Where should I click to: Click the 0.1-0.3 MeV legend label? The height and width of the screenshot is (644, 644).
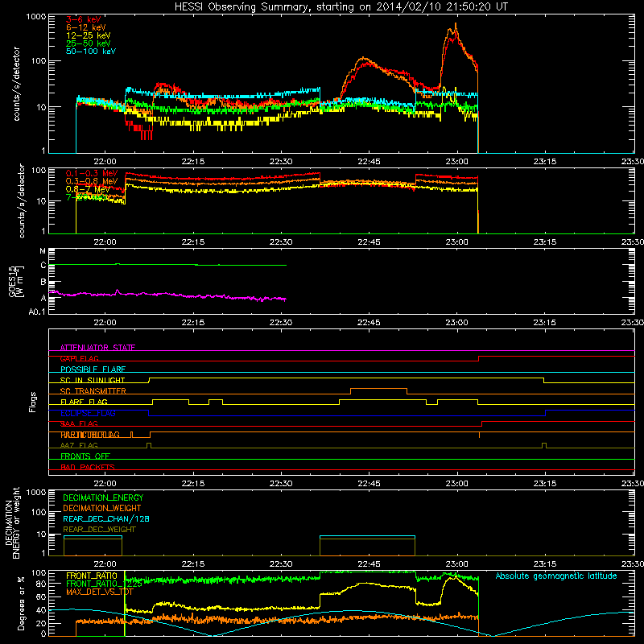[x=92, y=173]
